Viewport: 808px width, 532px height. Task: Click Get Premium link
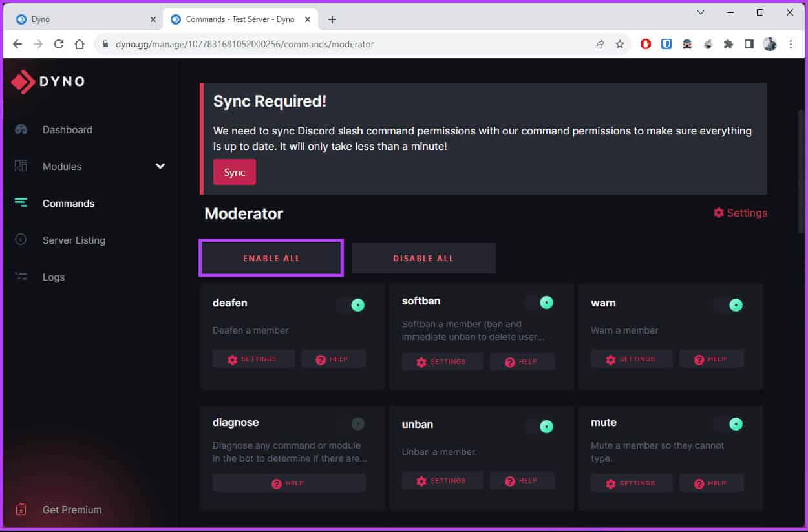point(72,509)
